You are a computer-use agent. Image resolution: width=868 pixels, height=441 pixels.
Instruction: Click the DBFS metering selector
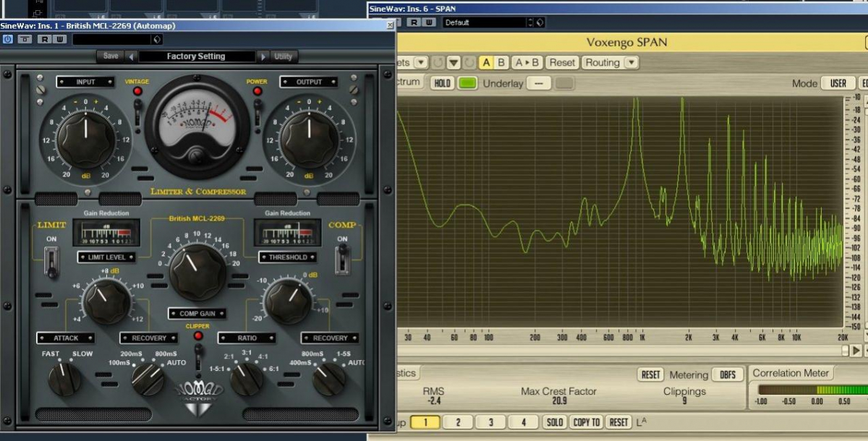[x=727, y=374]
